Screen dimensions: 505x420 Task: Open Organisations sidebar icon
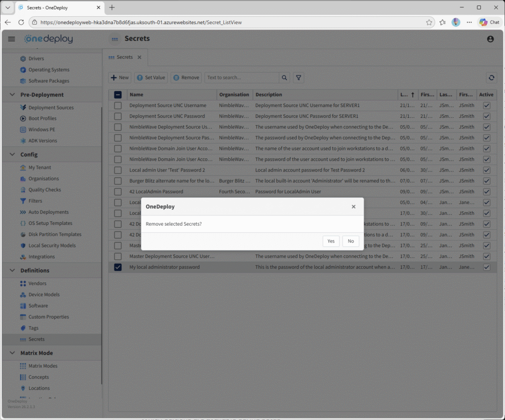[x=23, y=178]
